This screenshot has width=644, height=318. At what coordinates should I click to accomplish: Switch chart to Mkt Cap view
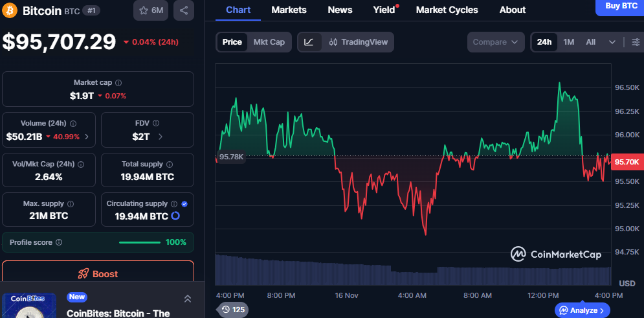point(269,42)
